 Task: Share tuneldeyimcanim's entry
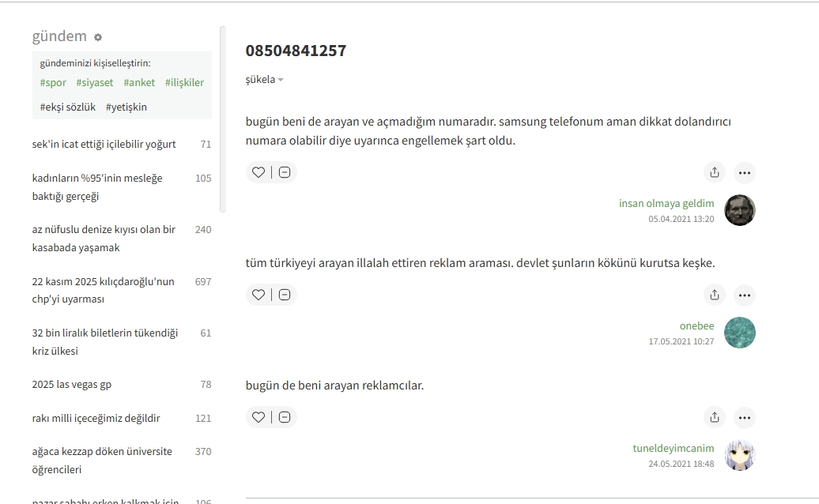715,417
